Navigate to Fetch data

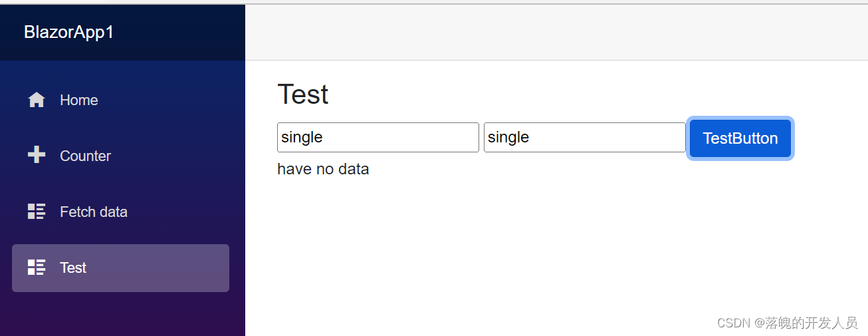click(93, 212)
